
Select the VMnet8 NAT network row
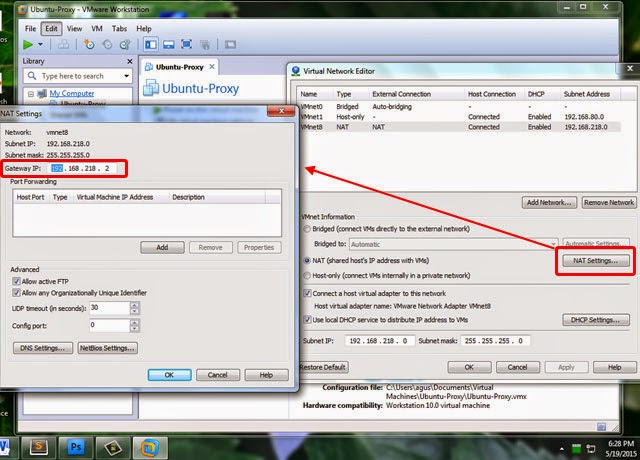pyautogui.click(x=460, y=127)
